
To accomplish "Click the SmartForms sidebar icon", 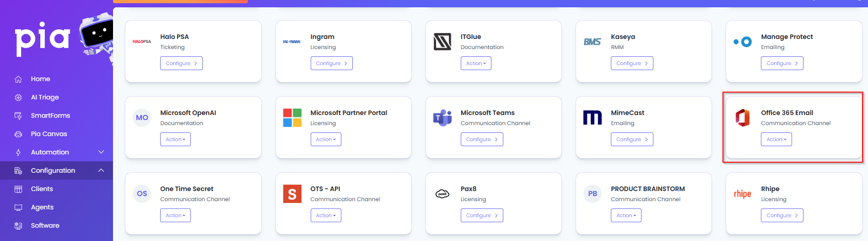I will (18, 116).
